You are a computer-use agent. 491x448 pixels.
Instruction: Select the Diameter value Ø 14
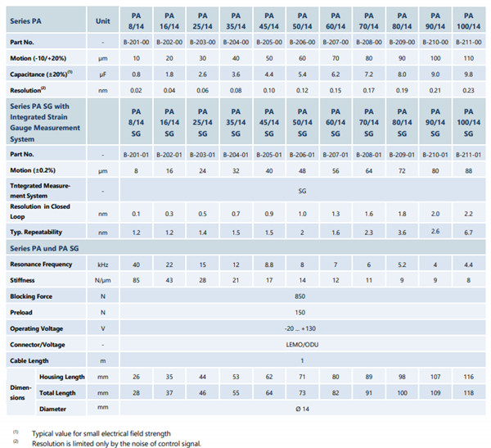[303, 409]
